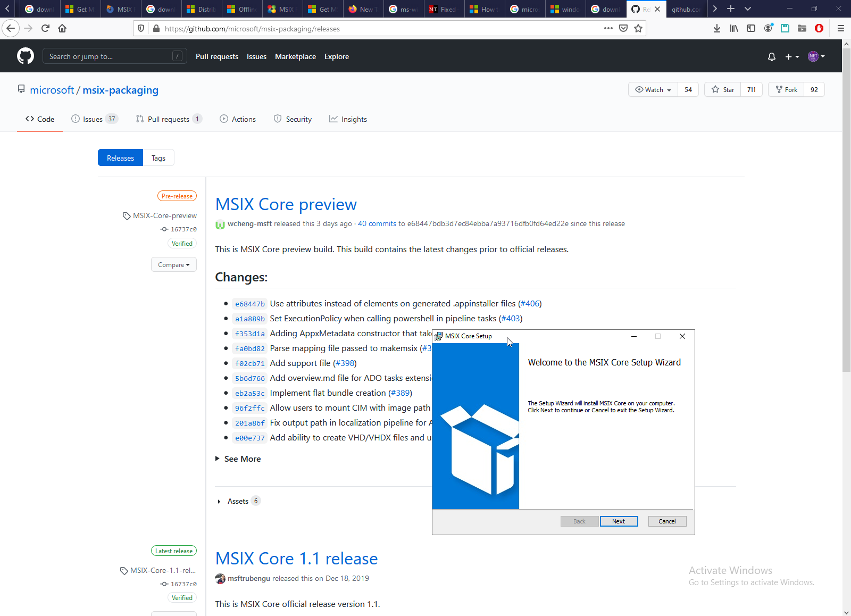851x616 pixels.
Task: Go to the Firefox home page
Action: pos(62,28)
